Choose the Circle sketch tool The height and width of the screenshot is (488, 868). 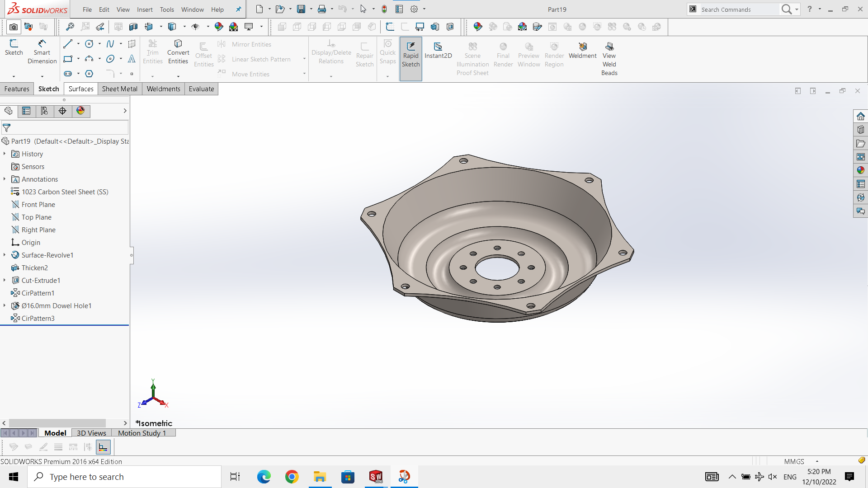[x=89, y=44]
